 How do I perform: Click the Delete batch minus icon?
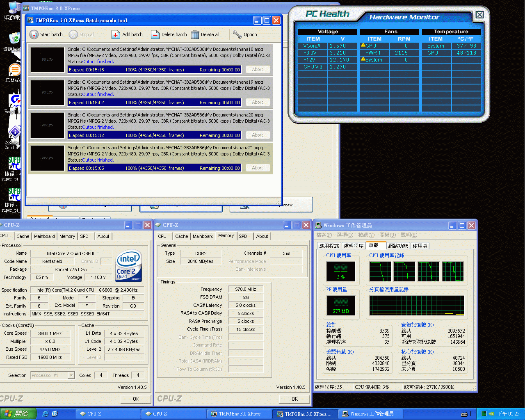click(155, 34)
